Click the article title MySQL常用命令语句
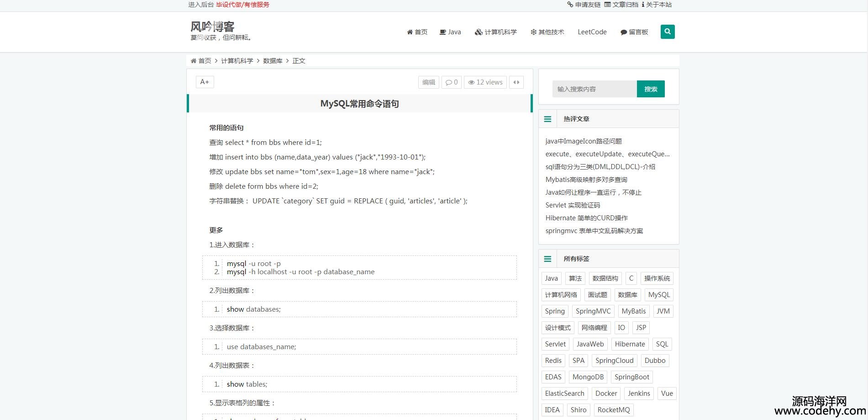Image resolution: width=868 pixels, height=420 pixels. (360, 104)
